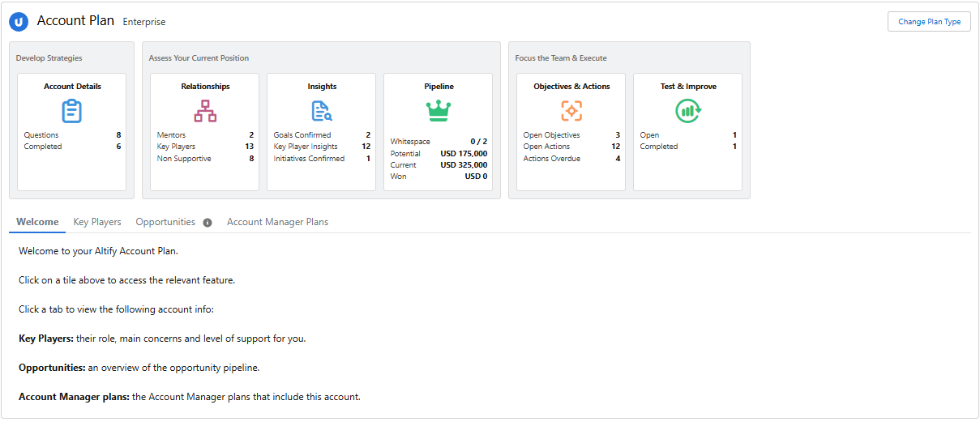The image size is (980, 426).
Task: Click the Account Details tile title
Action: point(72,86)
